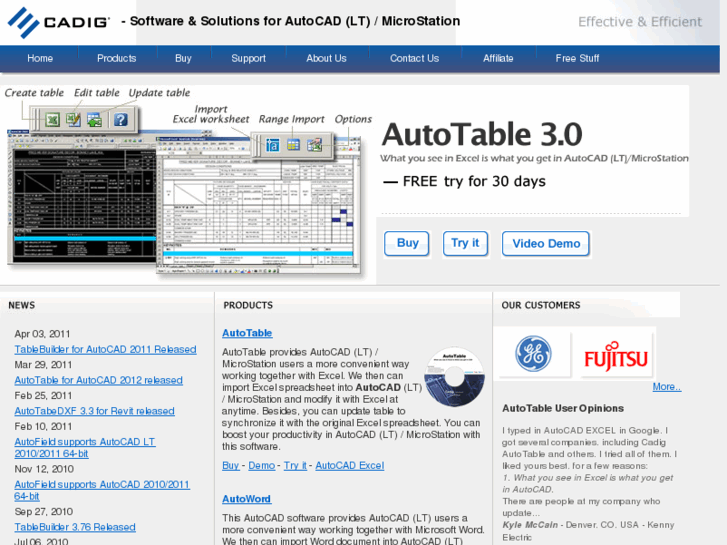Image resolution: width=727 pixels, height=545 pixels.
Task: Open the Home menu item
Action: coord(40,58)
